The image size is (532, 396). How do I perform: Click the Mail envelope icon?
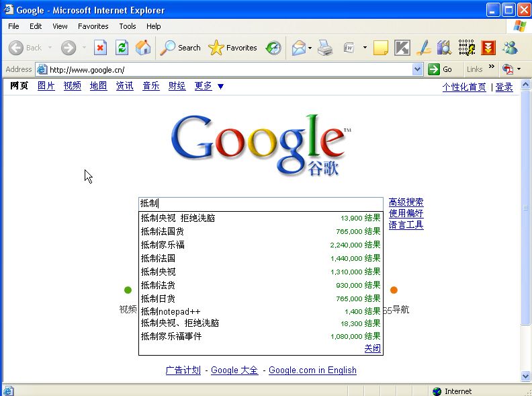(298, 48)
